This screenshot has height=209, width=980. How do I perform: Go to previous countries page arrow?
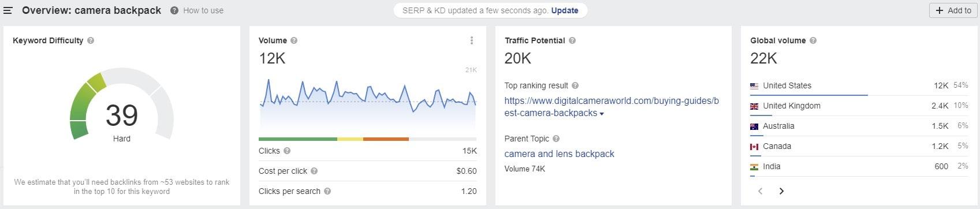click(761, 191)
